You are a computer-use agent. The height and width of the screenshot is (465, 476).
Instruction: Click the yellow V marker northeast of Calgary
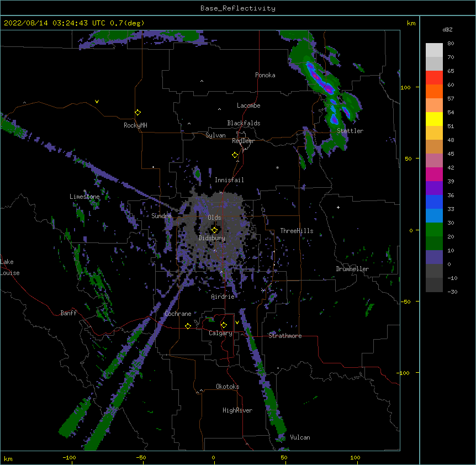tap(237, 323)
